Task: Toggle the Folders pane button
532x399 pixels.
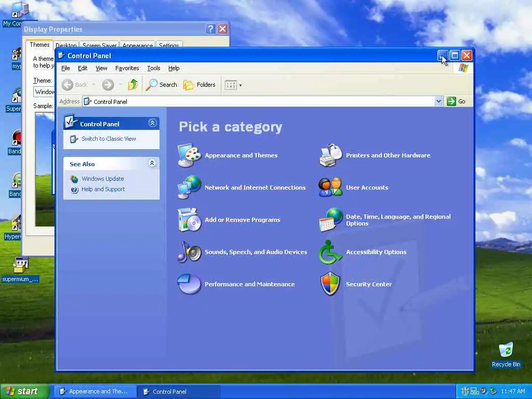Action: tap(199, 85)
